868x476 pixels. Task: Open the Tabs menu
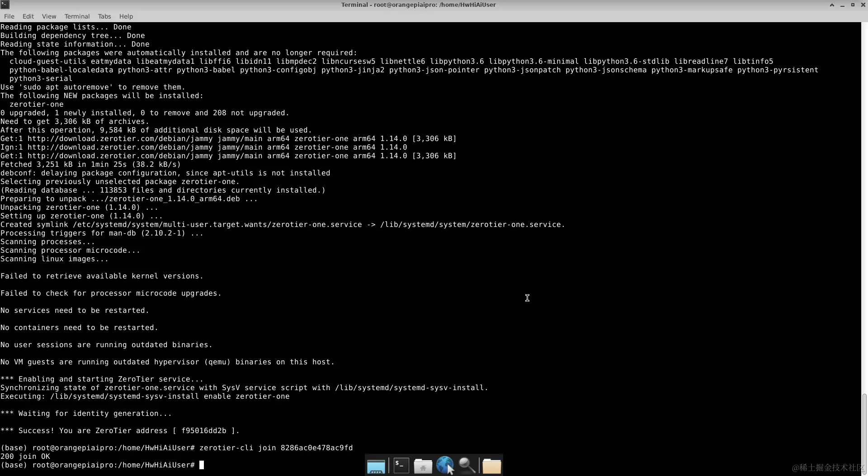coord(104,16)
